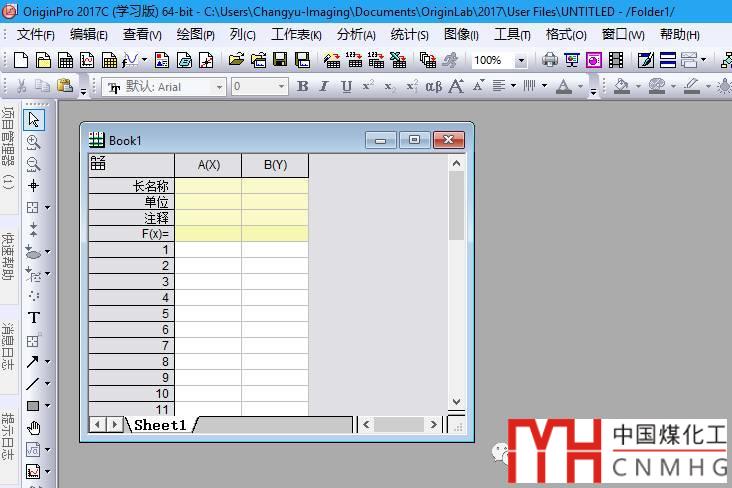Open the 工具(T) menu
Image resolution: width=732 pixels, height=488 pixels.
512,35
